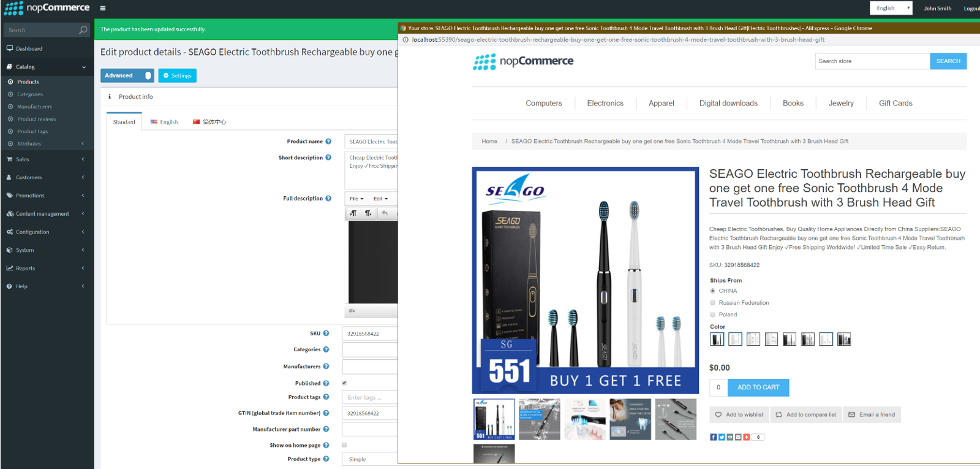
Task: Set left-to-right text direction in editor
Action: point(353,213)
